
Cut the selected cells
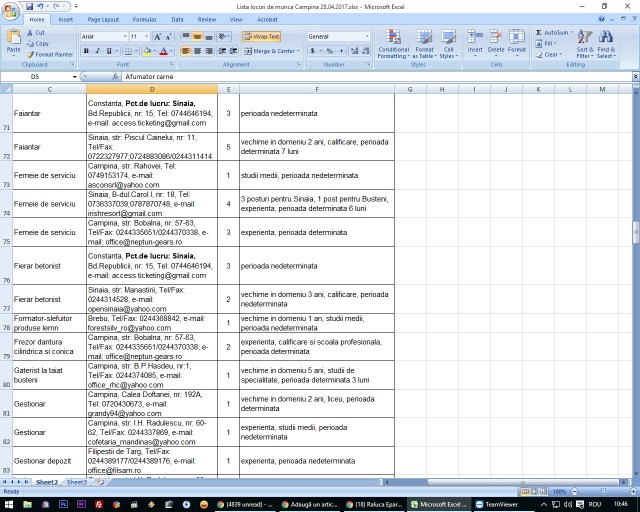36,33
